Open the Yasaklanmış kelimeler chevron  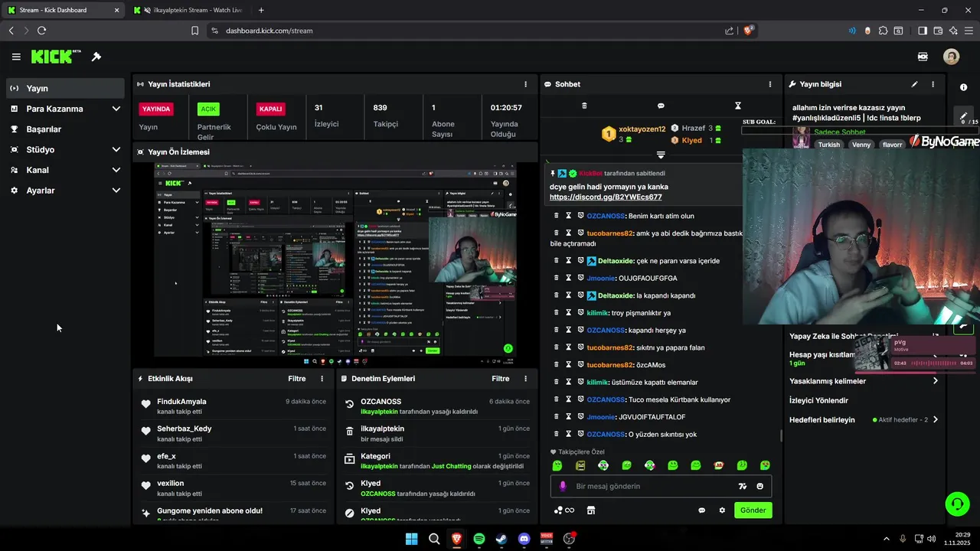935,381
